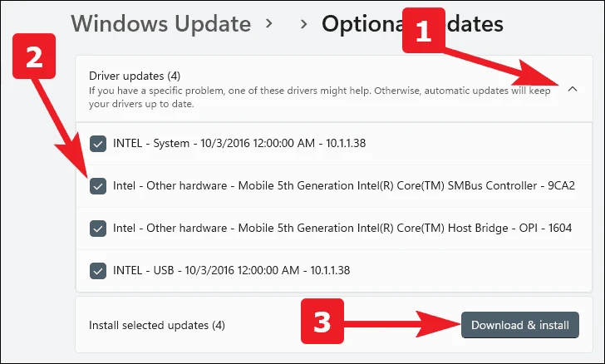Click 'INTEL - USB - 10/3/2016' row text
Image resolution: width=605 pixels, height=364 pixels.
pos(232,270)
